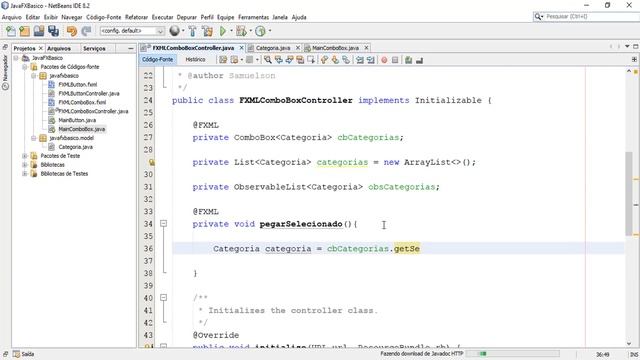Close the FXMLComboBoxController.java tab
This screenshot has width=640, height=360.
241,48
